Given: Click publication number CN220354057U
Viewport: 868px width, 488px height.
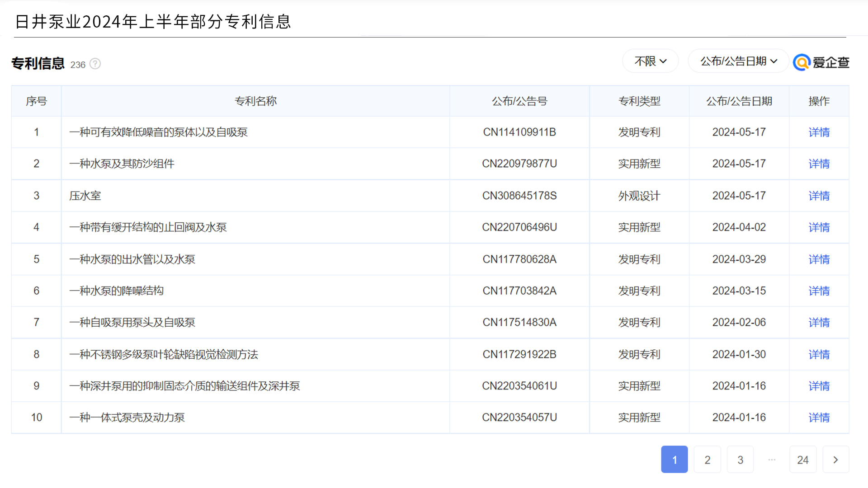Looking at the screenshot, I should coord(519,418).
